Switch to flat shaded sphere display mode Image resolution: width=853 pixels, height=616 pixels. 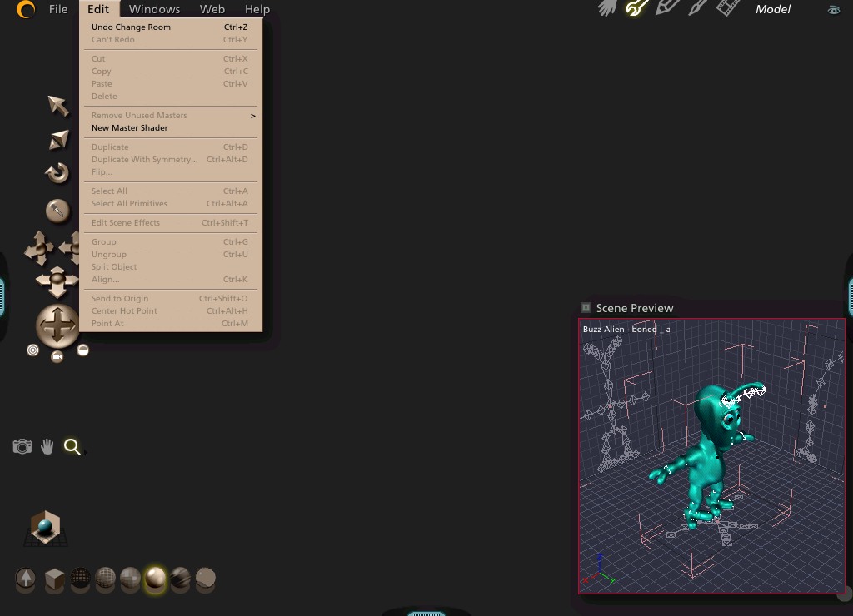tap(131, 578)
